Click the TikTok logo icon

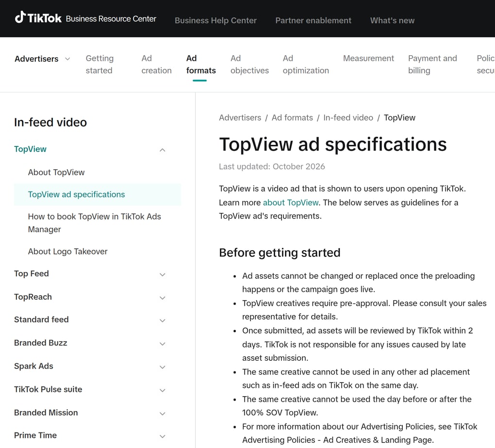20,17
